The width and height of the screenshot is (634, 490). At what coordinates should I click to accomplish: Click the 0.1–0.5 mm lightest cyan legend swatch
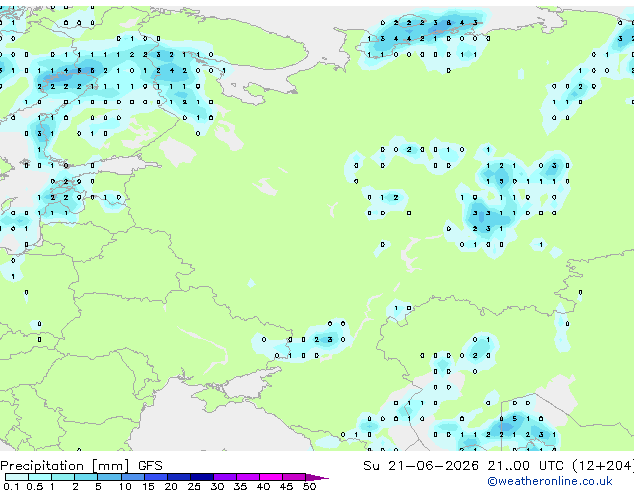click(x=17, y=477)
